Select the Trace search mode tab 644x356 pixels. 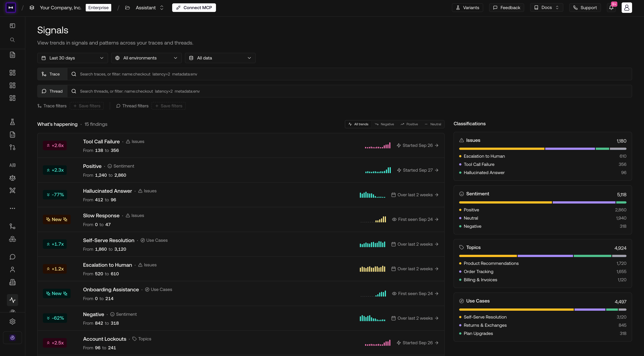point(52,74)
